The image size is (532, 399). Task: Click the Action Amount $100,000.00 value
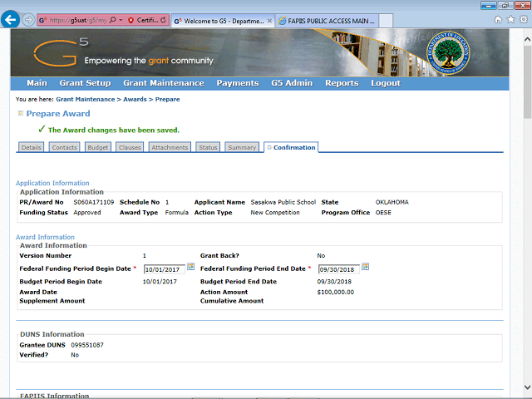click(x=336, y=292)
